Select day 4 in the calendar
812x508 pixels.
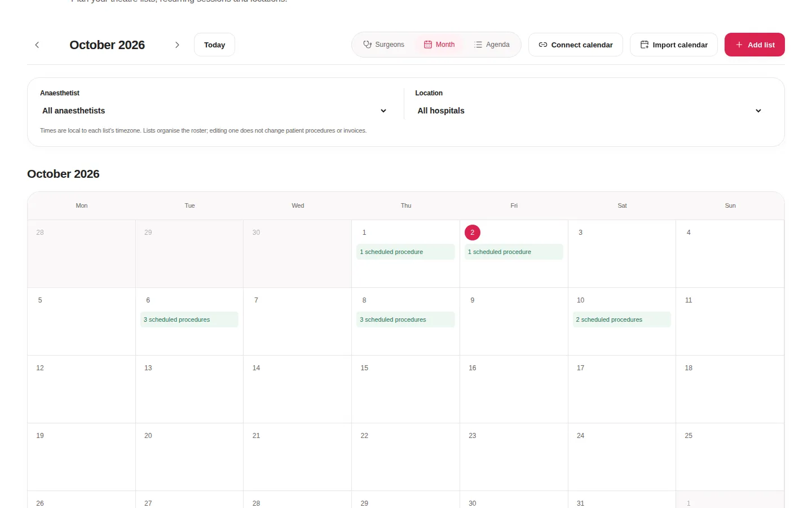pyautogui.click(x=689, y=233)
